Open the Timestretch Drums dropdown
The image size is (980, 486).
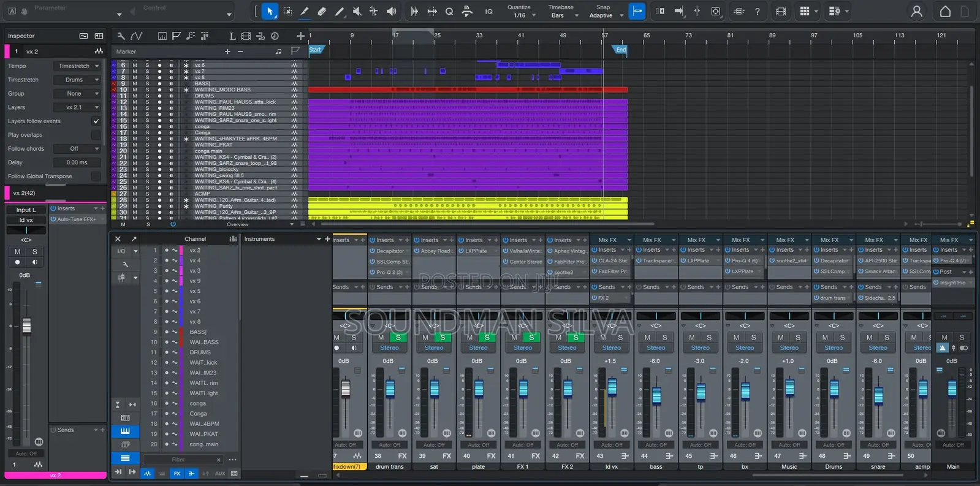click(x=78, y=80)
